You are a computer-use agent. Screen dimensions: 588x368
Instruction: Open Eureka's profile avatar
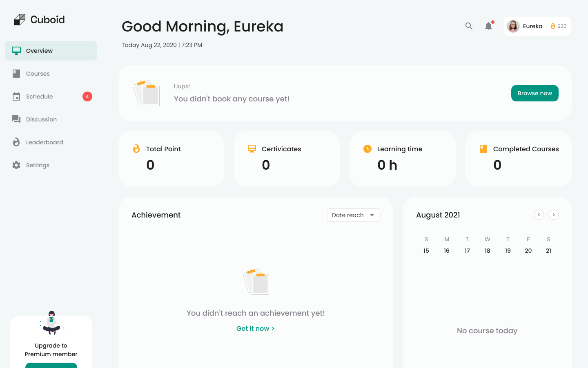pyautogui.click(x=513, y=26)
